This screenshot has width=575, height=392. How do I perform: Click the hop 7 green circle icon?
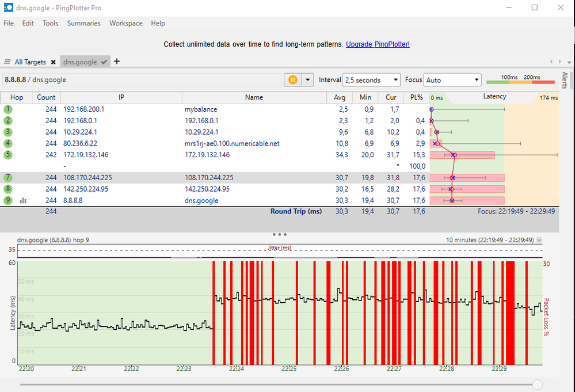click(x=8, y=178)
